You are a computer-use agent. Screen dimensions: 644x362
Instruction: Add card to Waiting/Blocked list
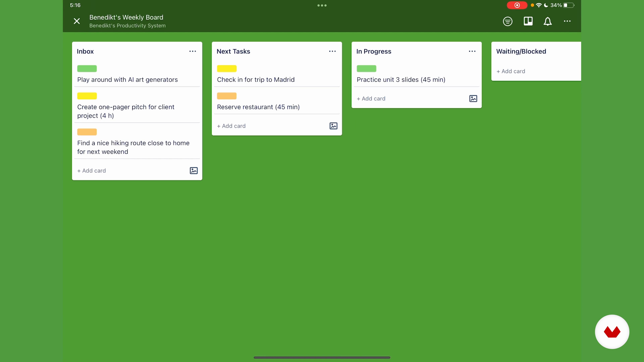point(511,71)
